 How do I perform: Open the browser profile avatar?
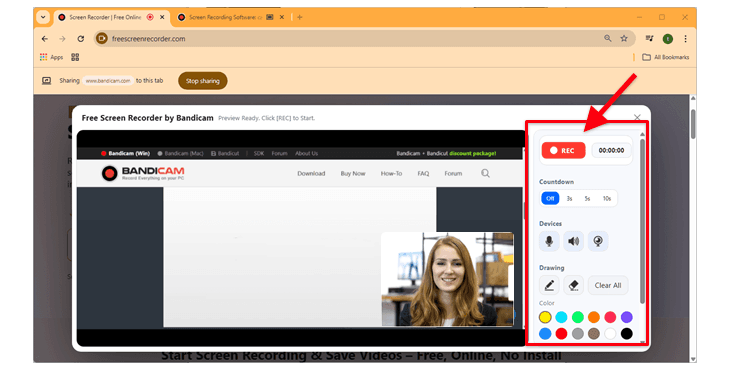point(668,39)
